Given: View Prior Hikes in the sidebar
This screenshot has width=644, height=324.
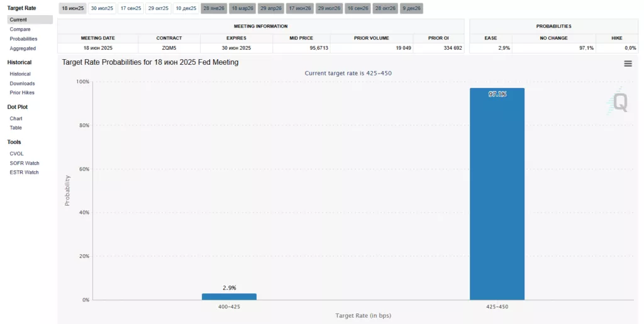Looking at the screenshot, I should (x=22, y=92).
